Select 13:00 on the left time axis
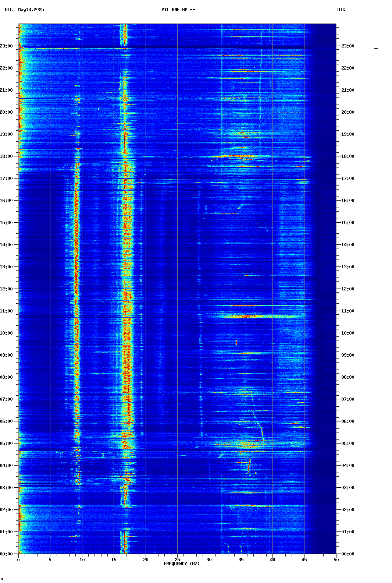Image resolution: width=392 pixels, height=583 pixels. click(x=7, y=267)
